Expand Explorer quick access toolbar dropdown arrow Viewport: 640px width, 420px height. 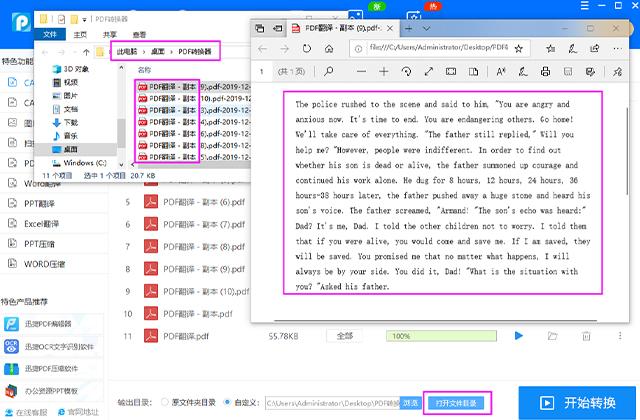coord(84,19)
